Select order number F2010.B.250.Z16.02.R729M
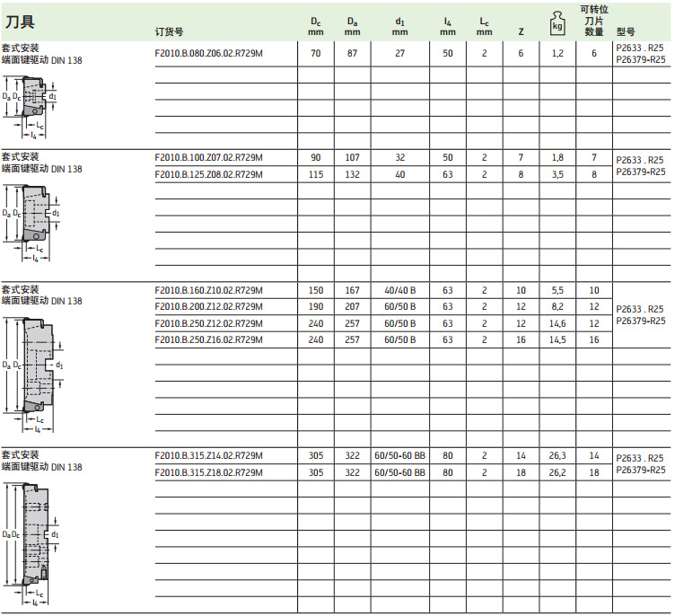The width and height of the screenshot is (675, 616). tap(208, 339)
